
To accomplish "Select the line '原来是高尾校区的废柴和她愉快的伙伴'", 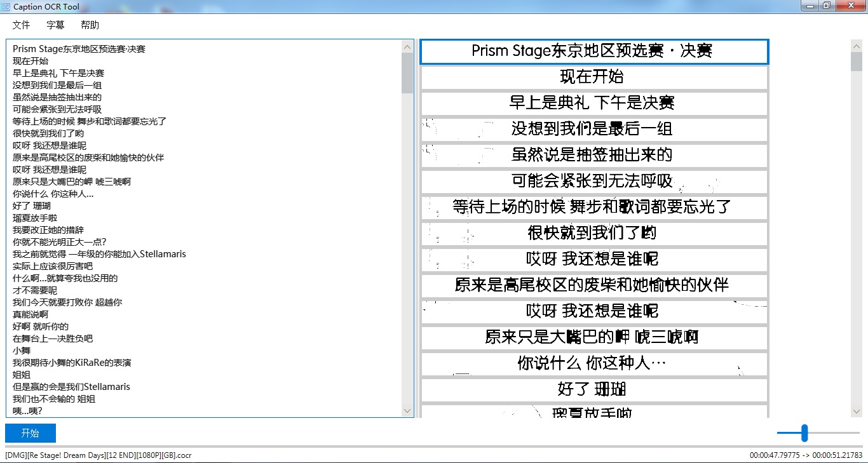I will pos(88,158).
